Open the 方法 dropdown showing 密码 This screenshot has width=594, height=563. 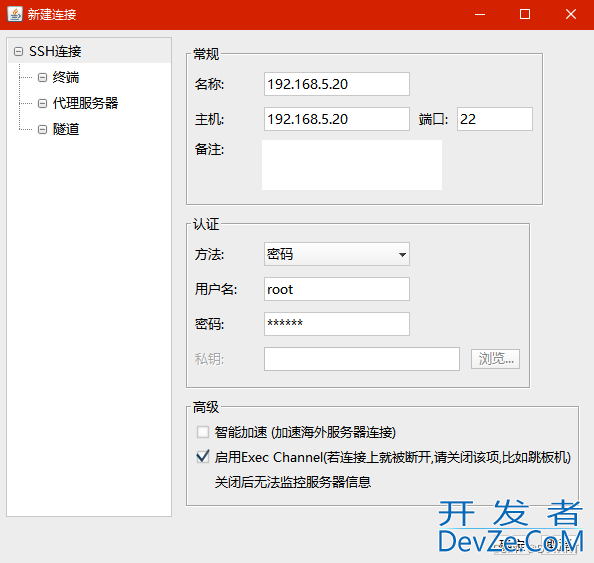click(337, 254)
